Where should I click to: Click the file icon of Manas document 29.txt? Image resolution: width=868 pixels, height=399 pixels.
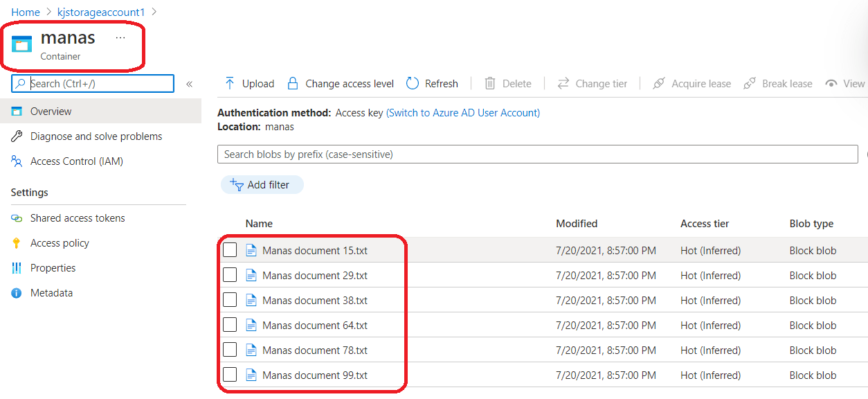(251, 275)
